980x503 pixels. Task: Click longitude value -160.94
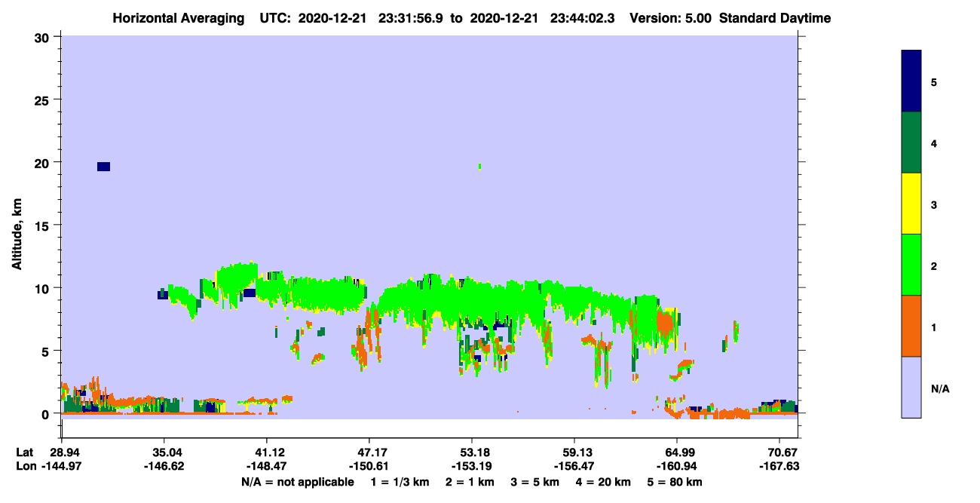[x=677, y=467]
